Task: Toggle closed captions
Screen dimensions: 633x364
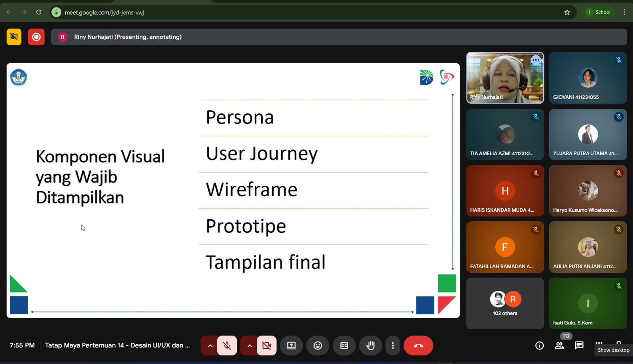Action: point(344,346)
